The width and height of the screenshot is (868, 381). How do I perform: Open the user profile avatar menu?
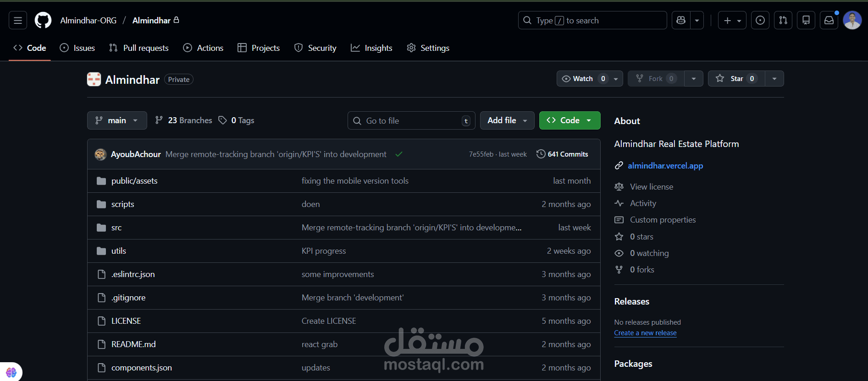pos(852,21)
